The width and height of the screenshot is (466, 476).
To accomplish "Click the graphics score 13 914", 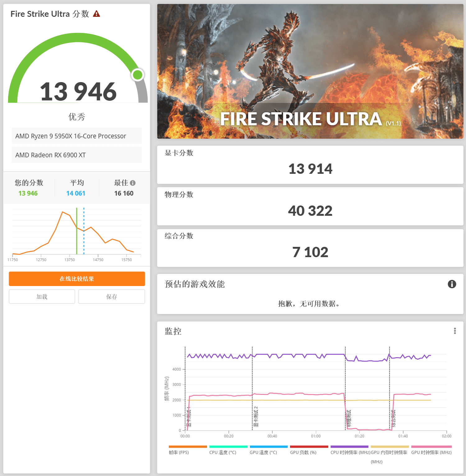I will coord(310,169).
